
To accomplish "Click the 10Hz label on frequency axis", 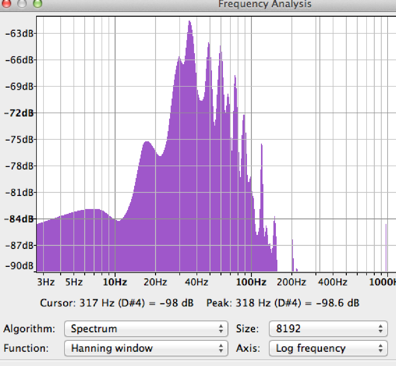I will (x=115, y=282).
